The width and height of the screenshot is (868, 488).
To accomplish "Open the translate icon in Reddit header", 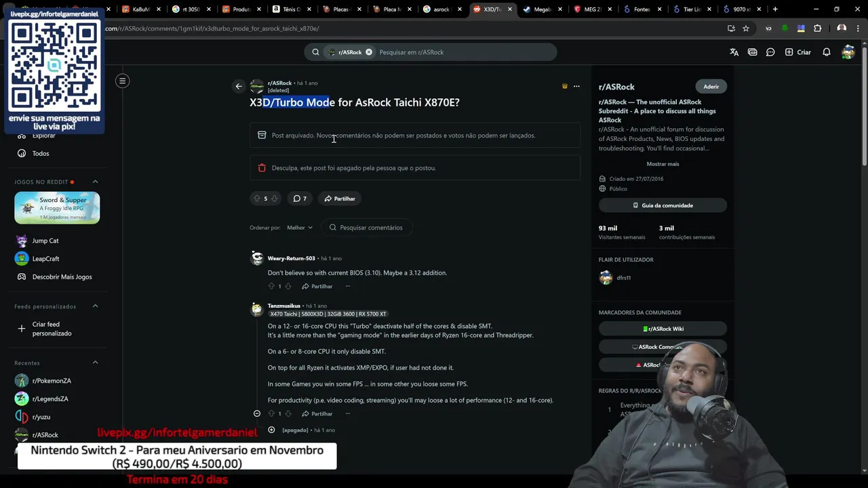I will click(x=734, y=52).
